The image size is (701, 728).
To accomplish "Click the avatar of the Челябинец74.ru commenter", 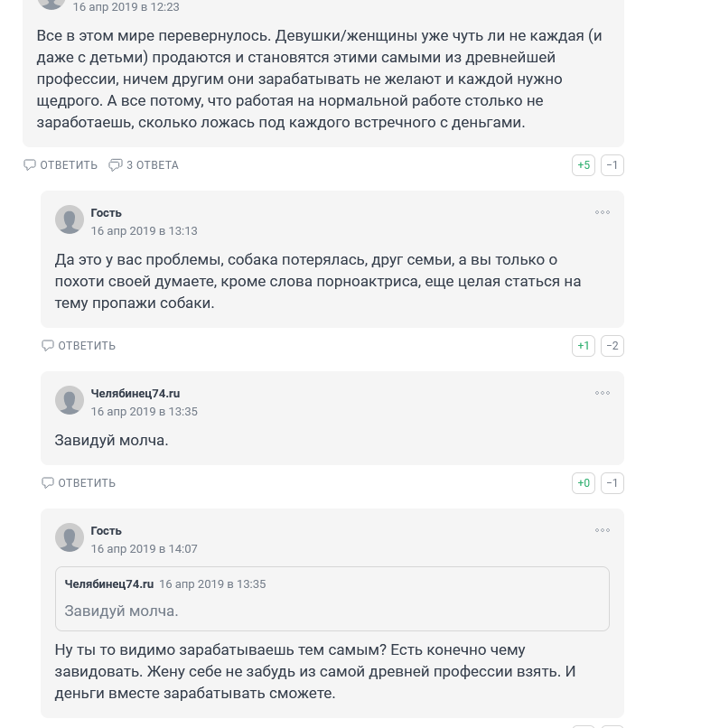I will [70, 400].
